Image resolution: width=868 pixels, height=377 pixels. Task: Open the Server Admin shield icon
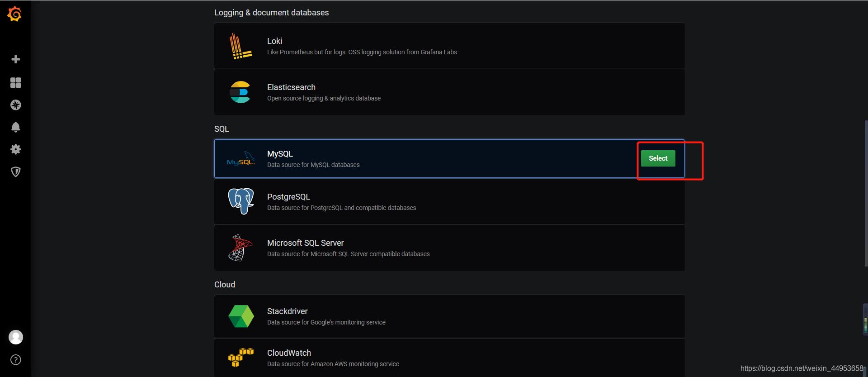coord(15,172)
